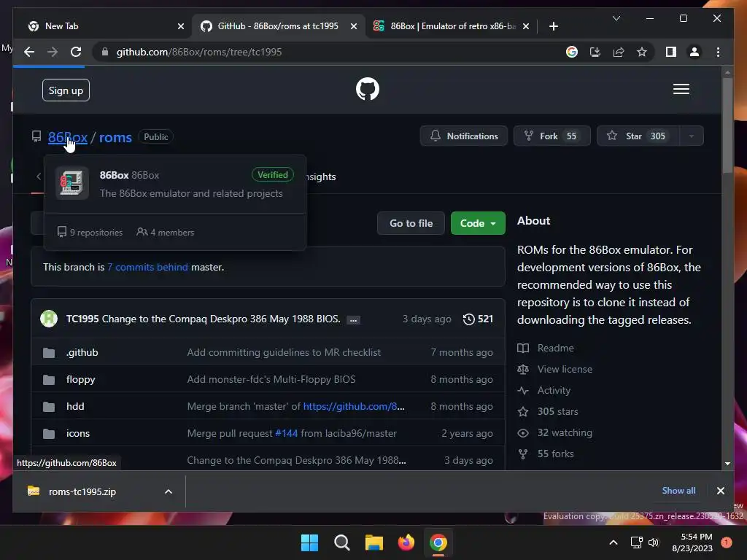Viewport: 747px width, 560px height.
Task: Star the roms repository
Action: pos(638,136)
